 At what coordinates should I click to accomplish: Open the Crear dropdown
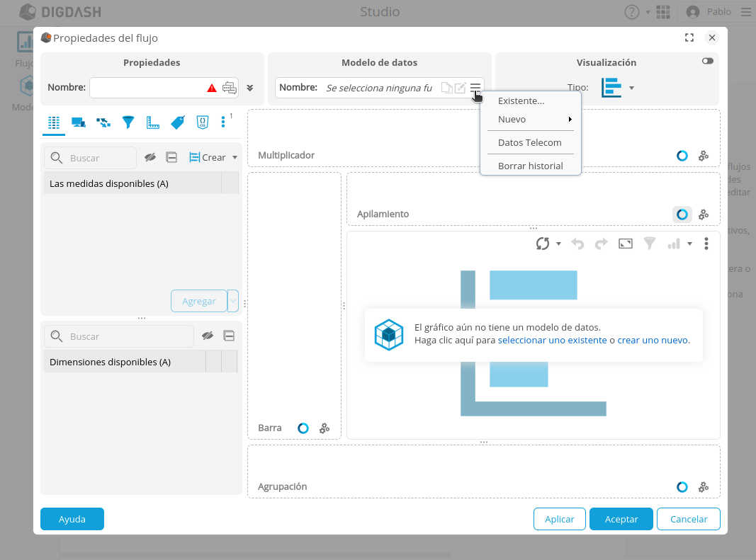(213, 157)
